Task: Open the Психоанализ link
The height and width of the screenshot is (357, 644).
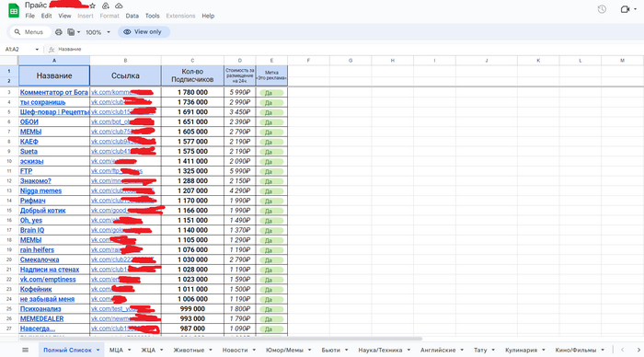Action: pos(40,309)
